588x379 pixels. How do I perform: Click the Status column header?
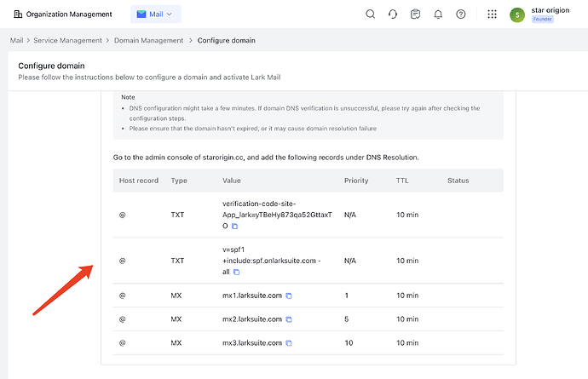pos(458,181)
